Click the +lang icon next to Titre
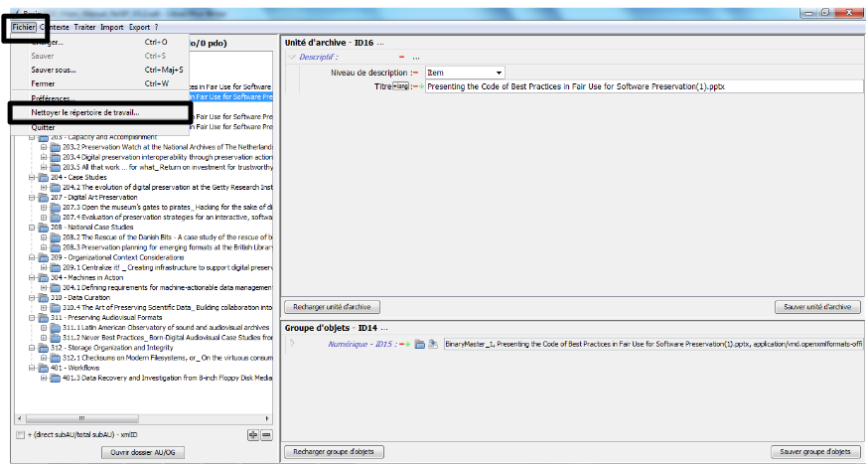Viewport: 868px width, 464px height. tap(401, 86)
